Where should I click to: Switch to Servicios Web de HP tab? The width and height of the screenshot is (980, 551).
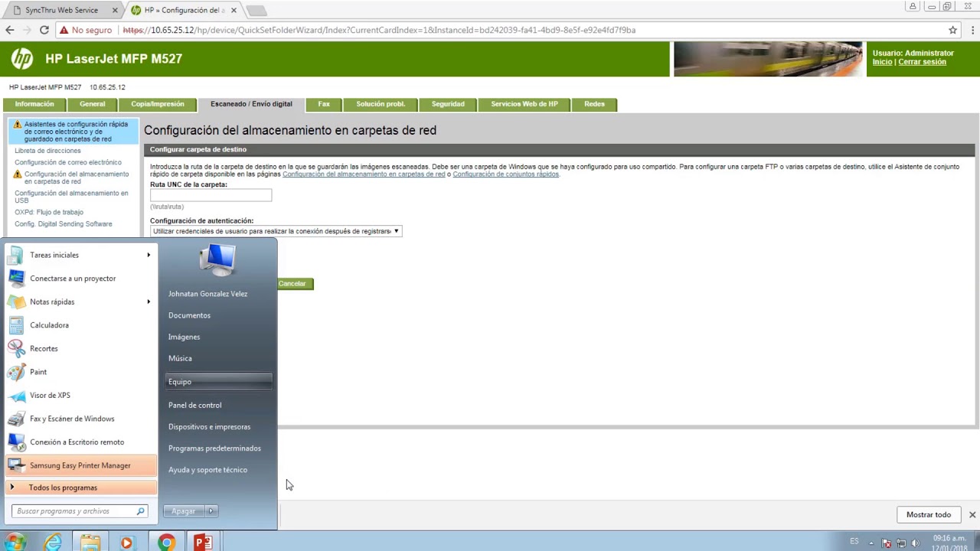click(x=524, y=104)
